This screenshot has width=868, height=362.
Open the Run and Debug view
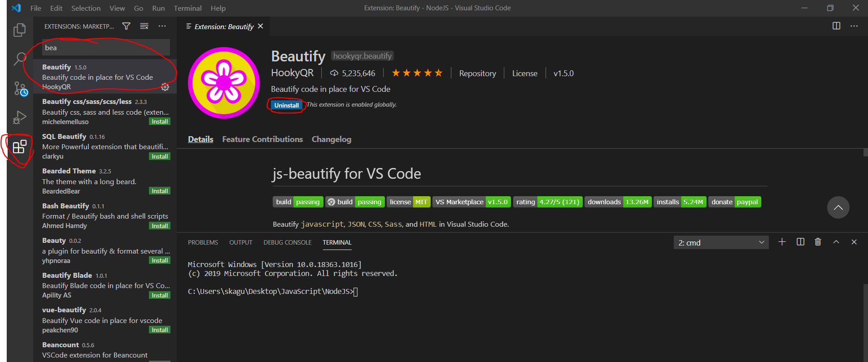tap(20, 117)
